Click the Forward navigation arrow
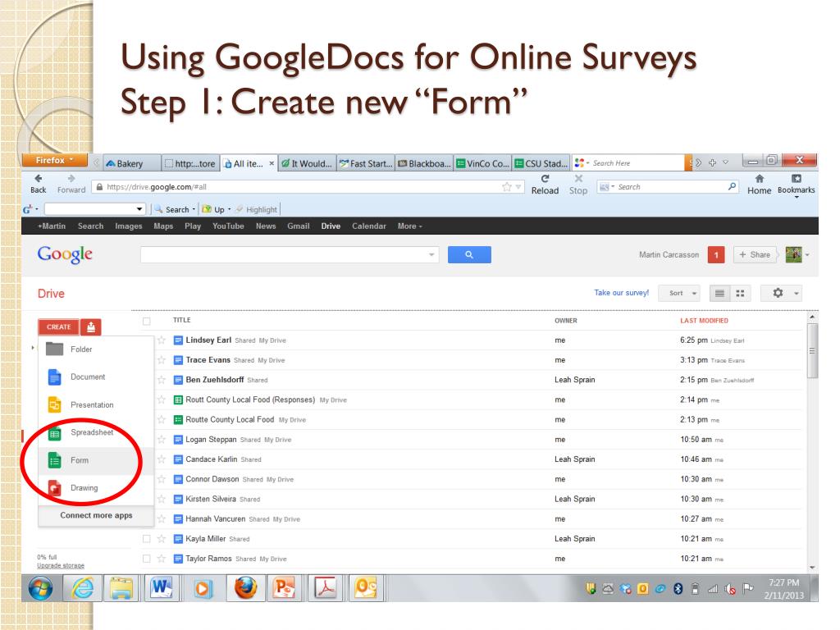This screenshot has height=630, width=840. (x=71, y=179)
